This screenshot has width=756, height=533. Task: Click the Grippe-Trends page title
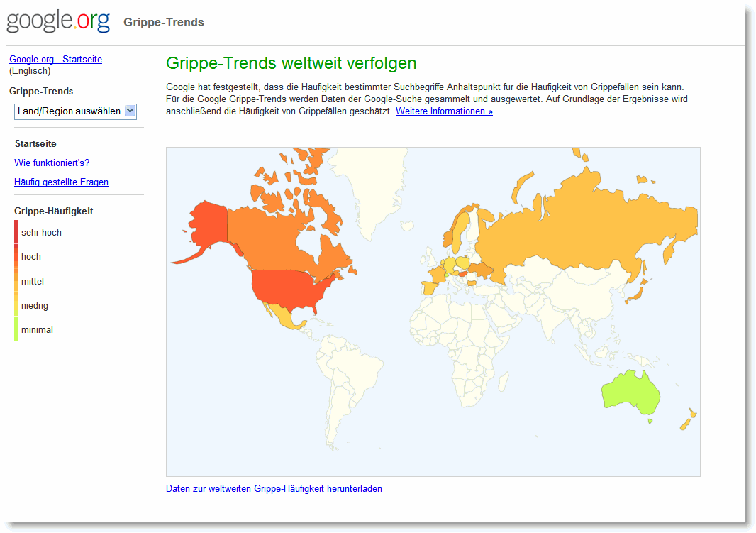click(163, 22)
